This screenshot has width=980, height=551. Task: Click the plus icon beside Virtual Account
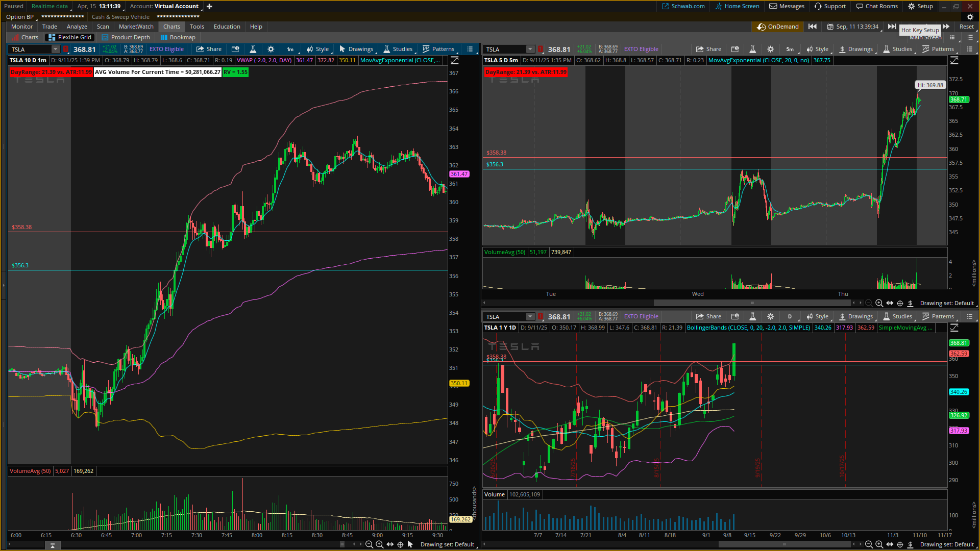point(209,6)
